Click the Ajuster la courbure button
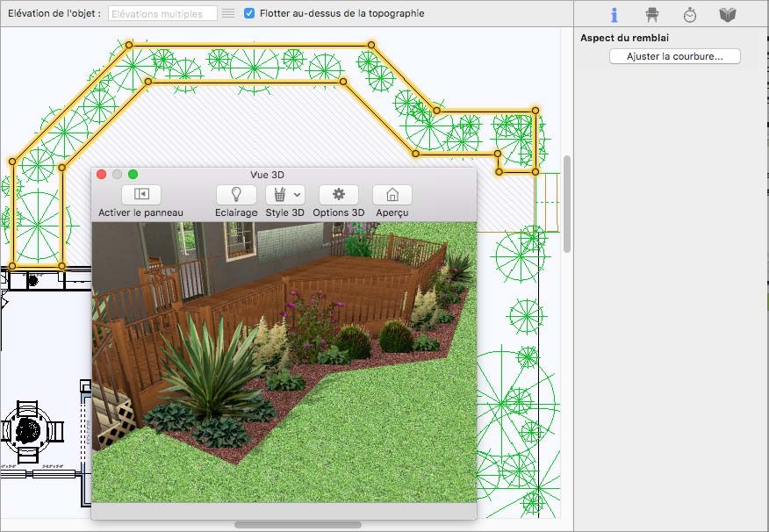 pos(674,56)
